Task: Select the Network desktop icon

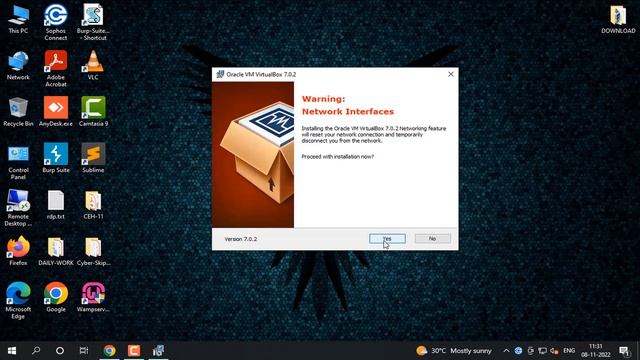Action: [x=18, y=66]
